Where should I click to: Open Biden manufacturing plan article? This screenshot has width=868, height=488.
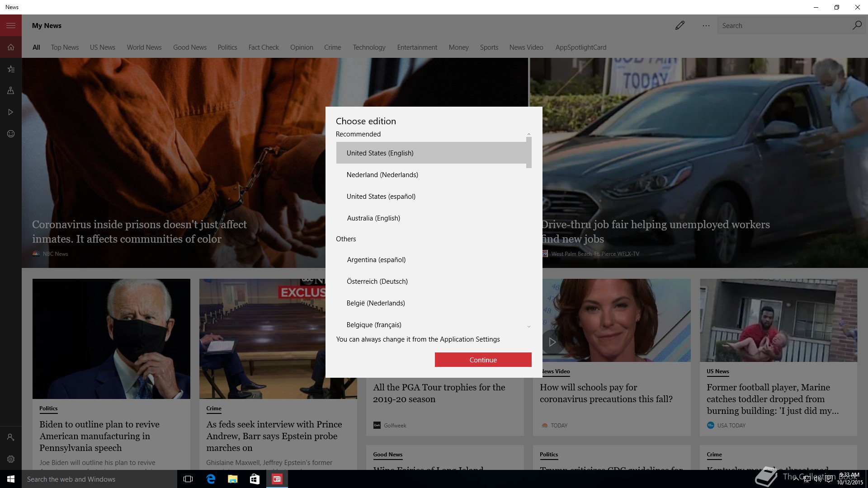[x=99, y=436]
